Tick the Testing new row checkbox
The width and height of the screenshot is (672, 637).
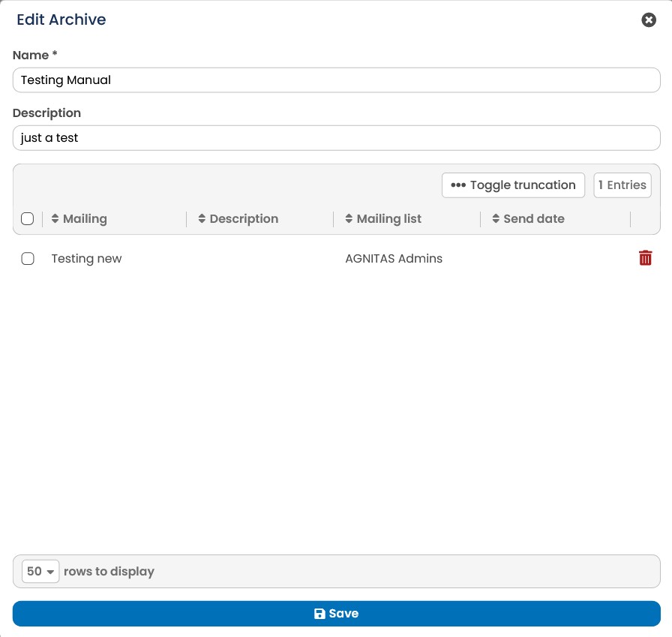point(28,259)
